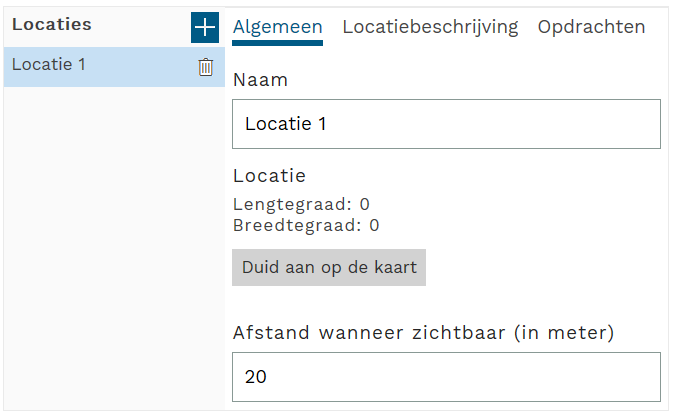Click the Locaties panel heading
The width and height of the screenshot is (673, 416).
pos(52,24)
